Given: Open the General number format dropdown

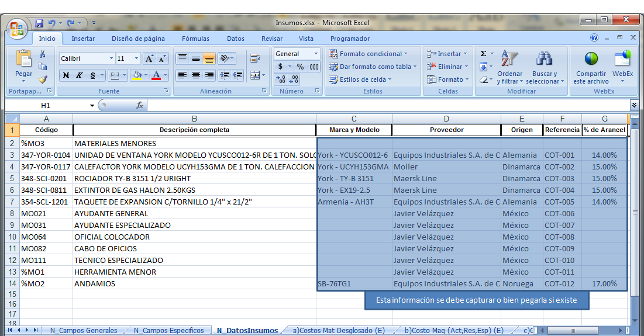Looking at the screenshot, I should pos(316,54).
